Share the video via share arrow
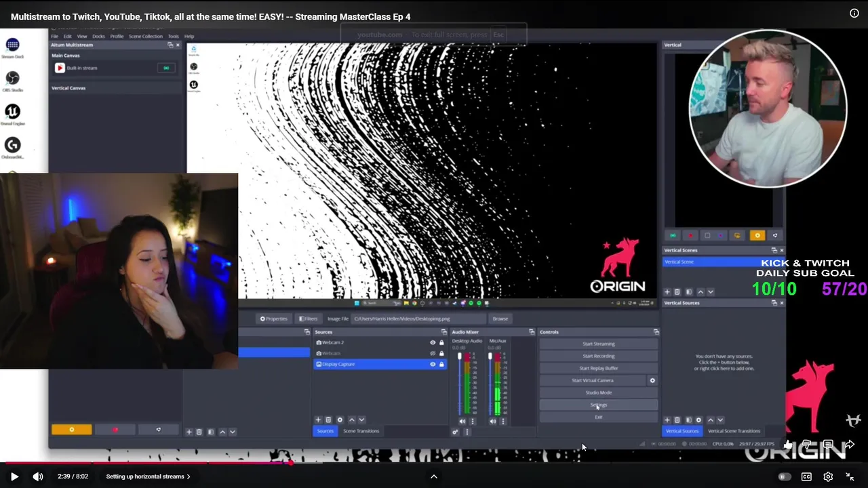868x488 pixels. click(850, 445)
